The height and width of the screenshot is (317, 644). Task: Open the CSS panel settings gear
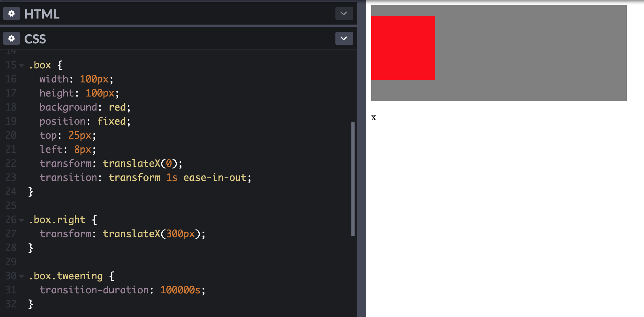11,38
